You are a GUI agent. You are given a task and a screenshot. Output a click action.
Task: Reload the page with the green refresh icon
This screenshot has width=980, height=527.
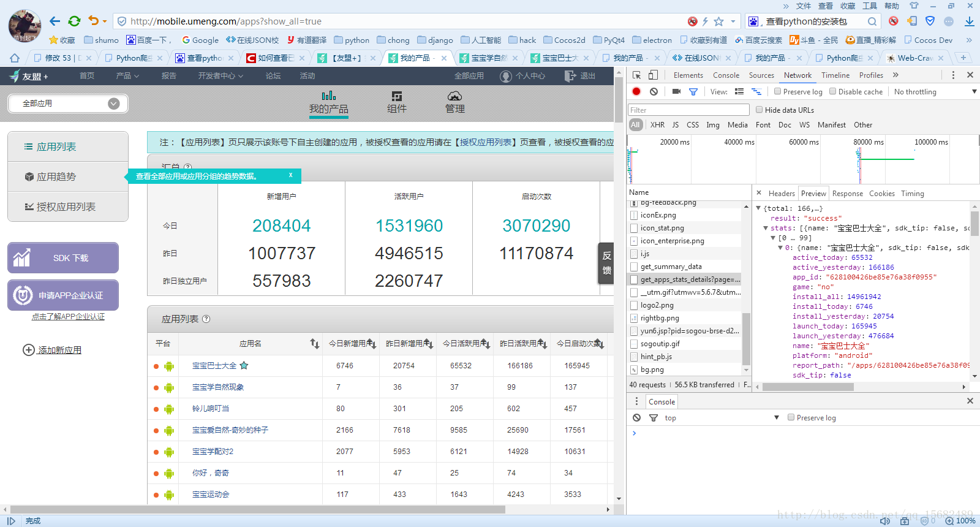74,21
